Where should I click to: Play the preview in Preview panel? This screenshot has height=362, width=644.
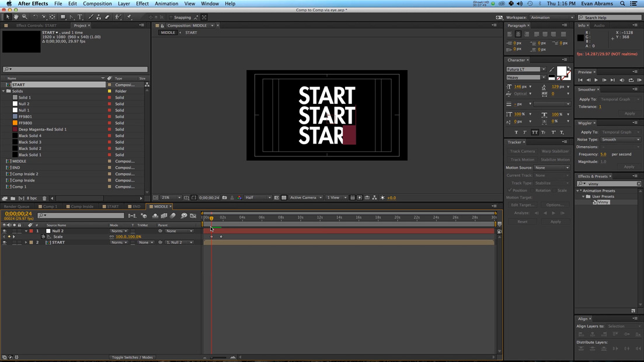(596, 80)
